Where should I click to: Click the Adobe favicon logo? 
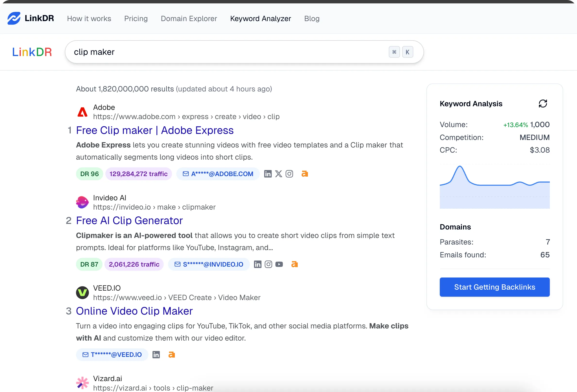(x=82, y=112)
